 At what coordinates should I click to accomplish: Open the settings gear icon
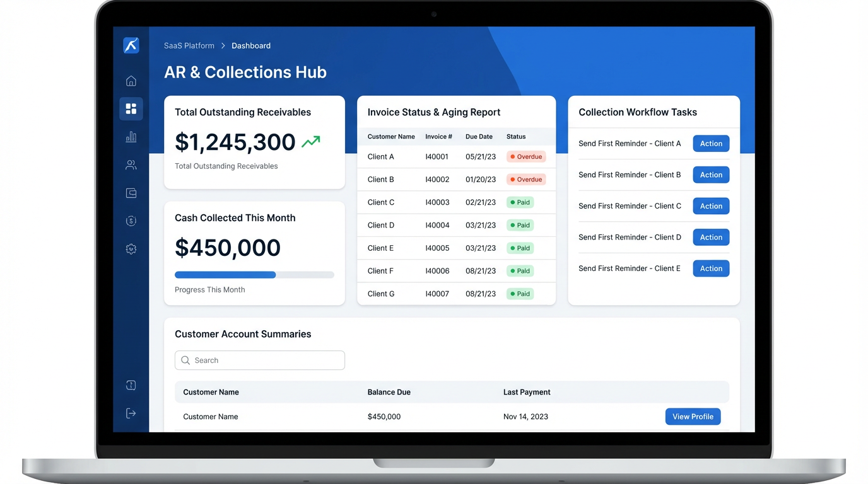point(131,249)
